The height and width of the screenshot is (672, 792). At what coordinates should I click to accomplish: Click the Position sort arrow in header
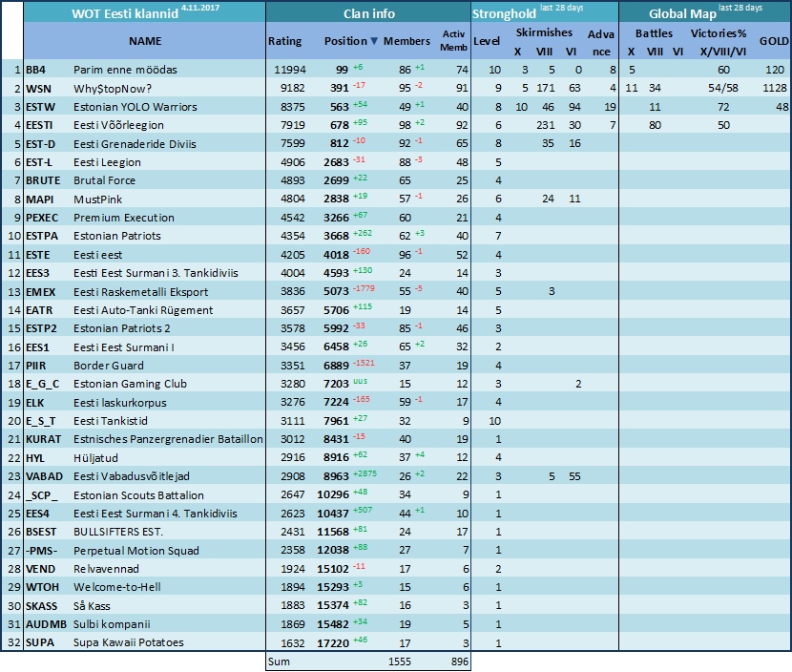point(374,41)
